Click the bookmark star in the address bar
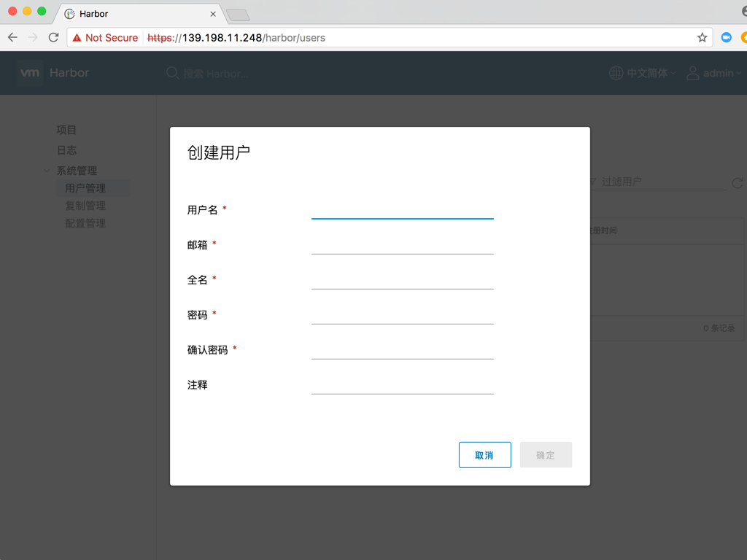Screen dimensions: 747x560 click(701, 37)
